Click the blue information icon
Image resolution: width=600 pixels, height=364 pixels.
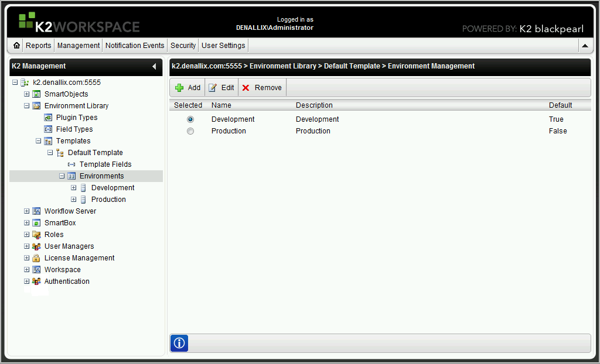[x=179, y=343]
